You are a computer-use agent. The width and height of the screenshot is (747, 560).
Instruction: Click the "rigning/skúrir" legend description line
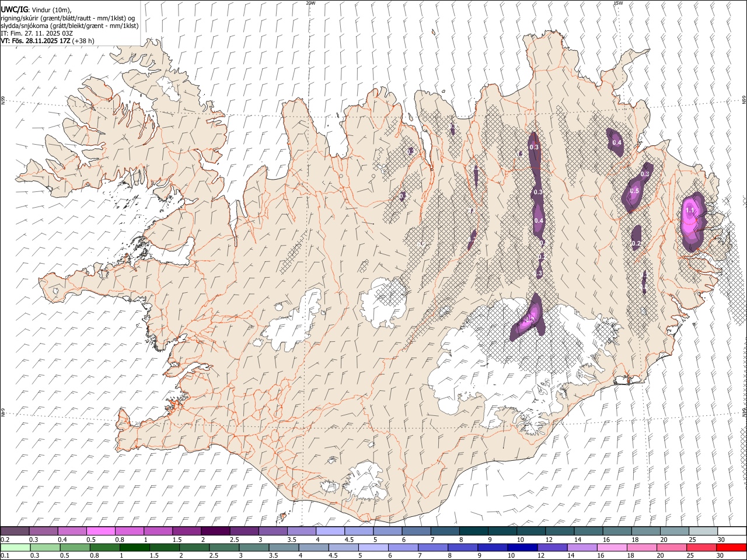pos(68,17)
